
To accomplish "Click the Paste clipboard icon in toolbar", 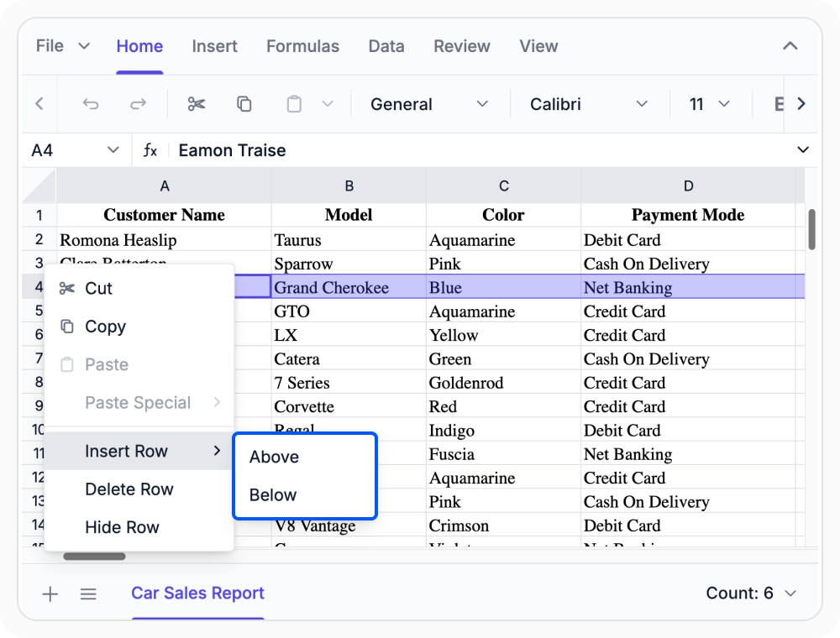I will (294, 104).
